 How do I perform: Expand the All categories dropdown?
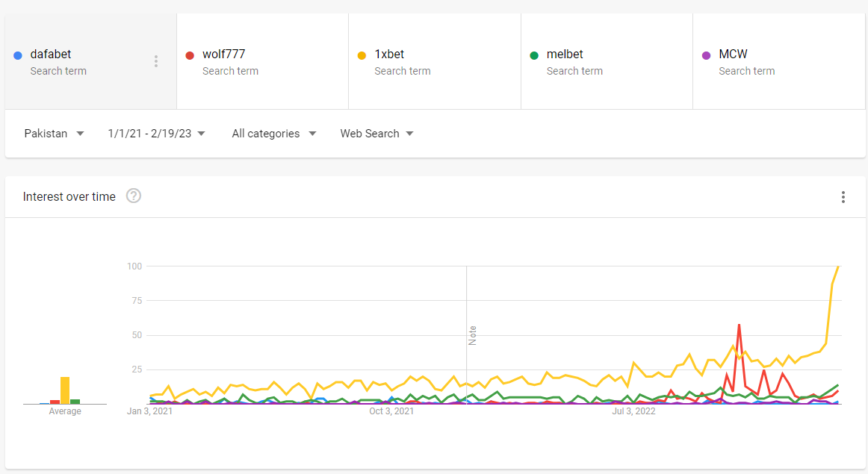(273, 134)
